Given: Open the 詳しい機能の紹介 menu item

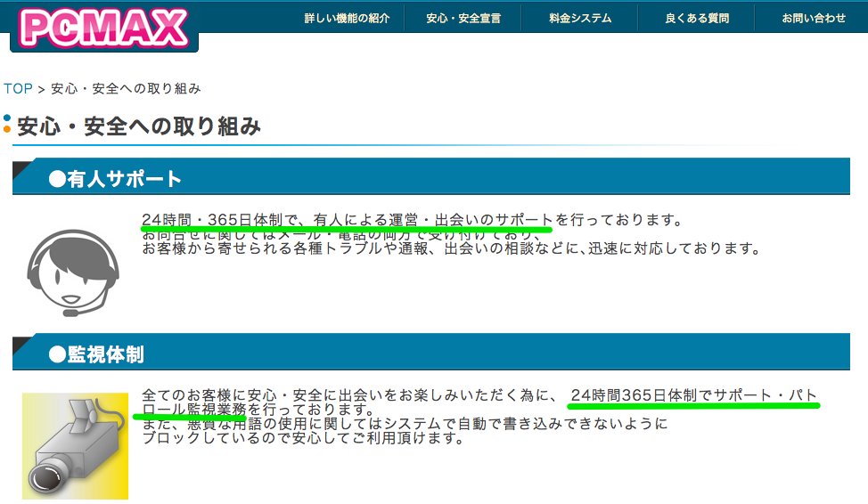Looking at the screenshot, I should click(347, 18).
